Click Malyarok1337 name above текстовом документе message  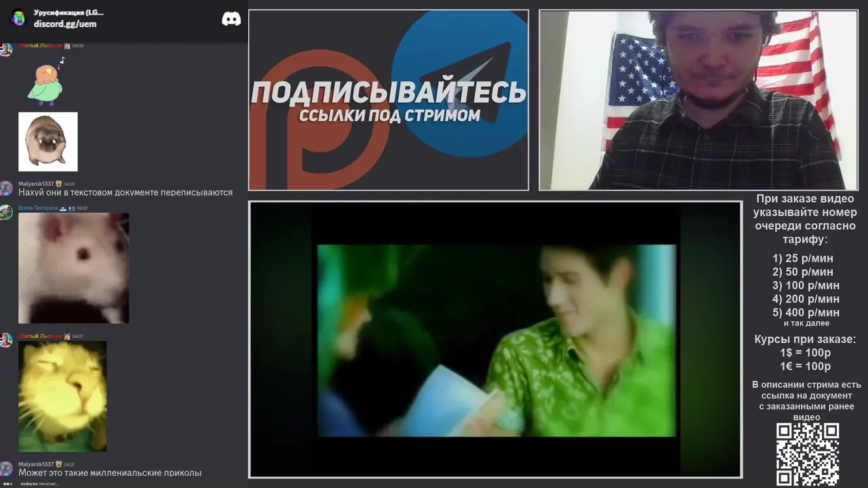coord(36,184)
